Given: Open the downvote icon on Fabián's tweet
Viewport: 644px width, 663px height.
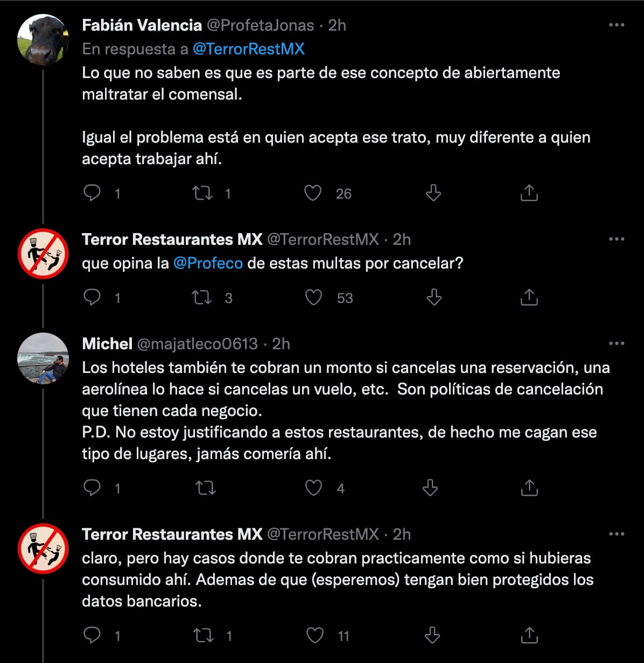Looking at the screenshot, I should coord(432,192).
